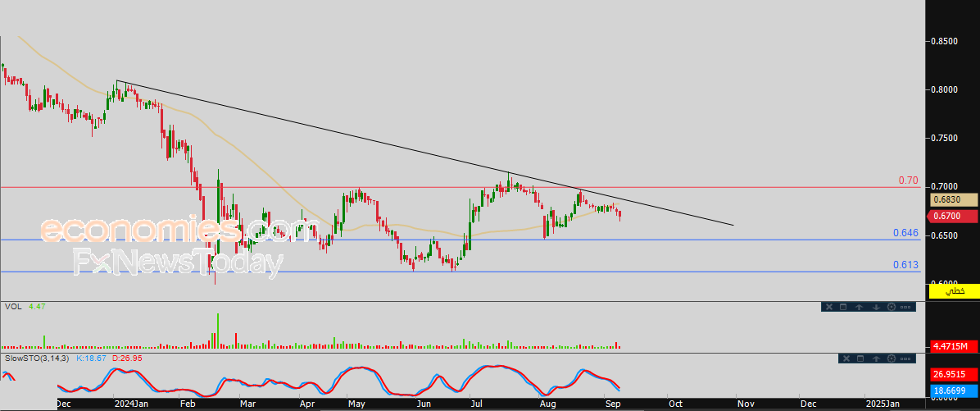Click the 4.4715M volume value tag
This screenshot has width=980, height=411.
coord(954,345)
